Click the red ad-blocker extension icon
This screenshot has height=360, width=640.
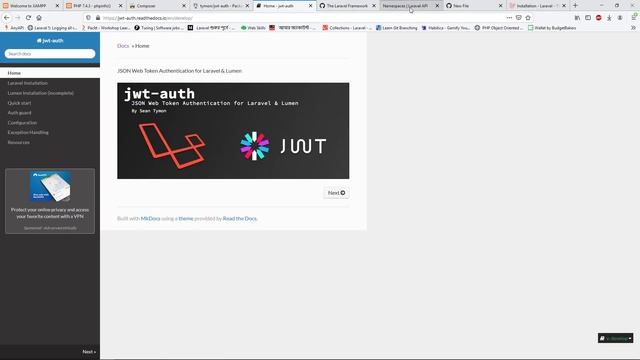(598, 18)
